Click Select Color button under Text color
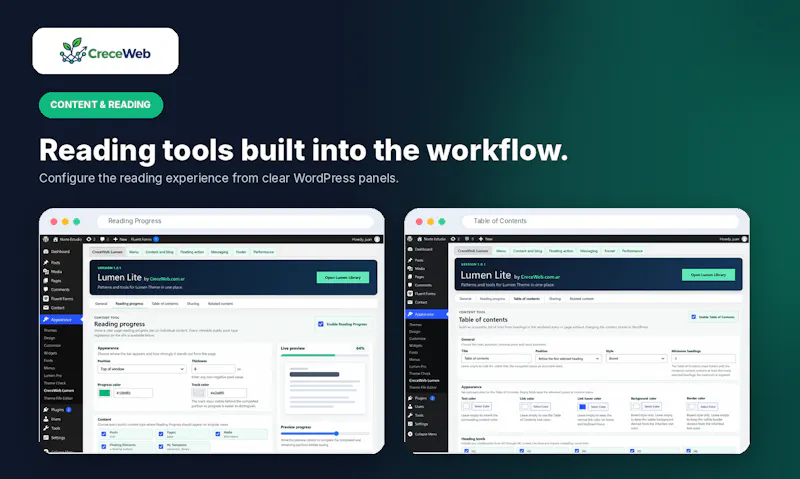Image resolution: width=800 pixels, height=479 pixels. [481, 407]
